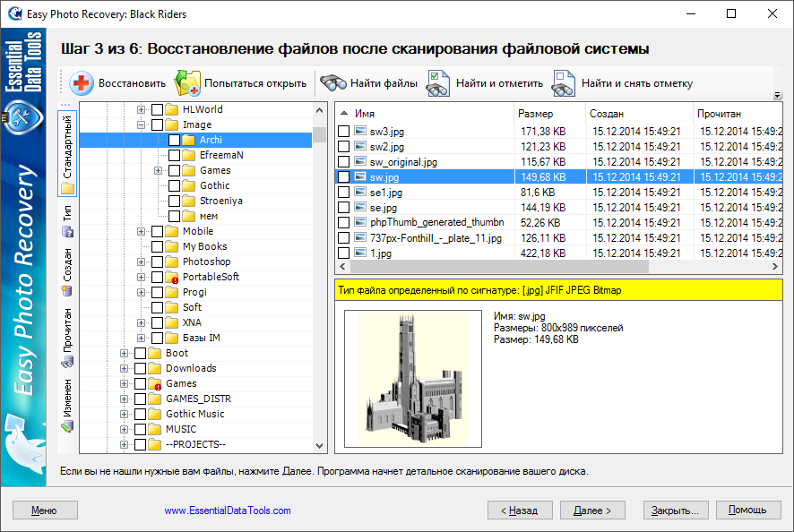Image resolution: width=794 pixels, height=532 pixels.
Task: Click the se.jpg image file icon
Action: tap(360, 207)
